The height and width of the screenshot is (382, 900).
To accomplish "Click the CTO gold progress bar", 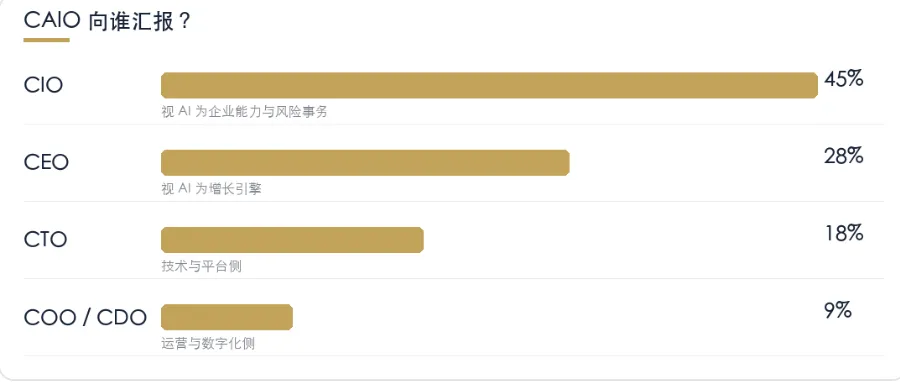I will 292,240.
